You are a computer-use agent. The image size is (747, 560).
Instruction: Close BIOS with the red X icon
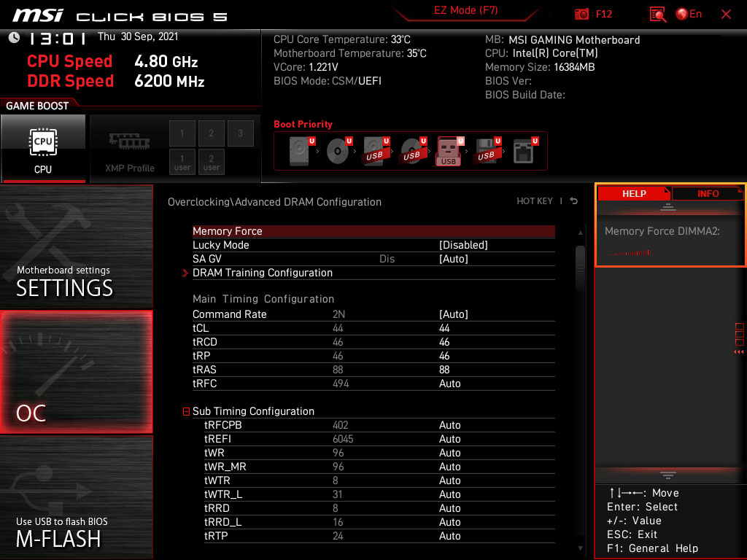pyautogui.click(x=726, y=15)
